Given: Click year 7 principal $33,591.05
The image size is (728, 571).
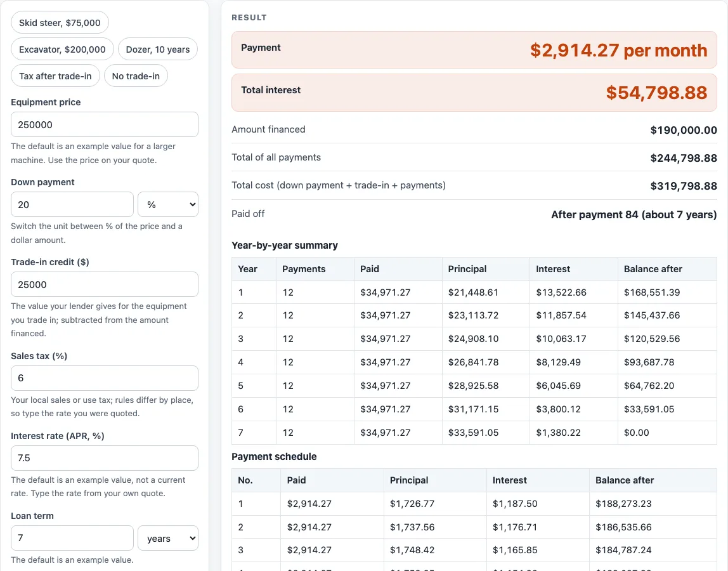Looking at the screenshot, I should point(473,433).
